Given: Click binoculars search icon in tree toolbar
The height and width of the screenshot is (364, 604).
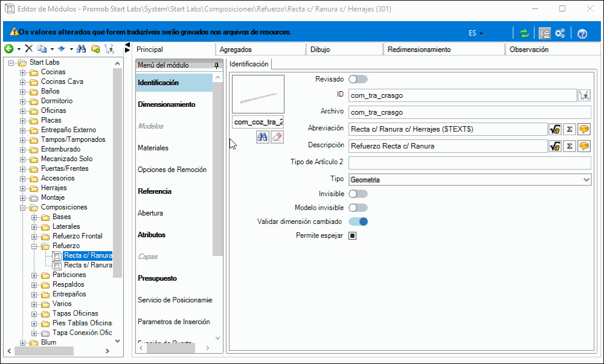Looking at the screenshot, I should pyautogui.click(x=82, y=48).
